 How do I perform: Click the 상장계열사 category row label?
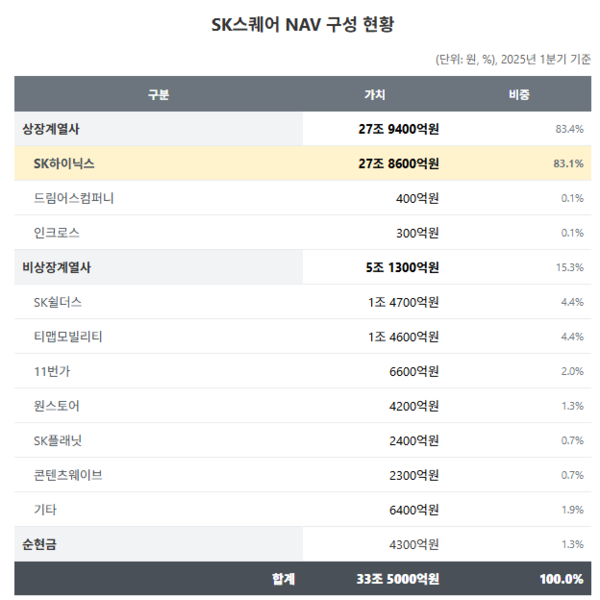51,129
